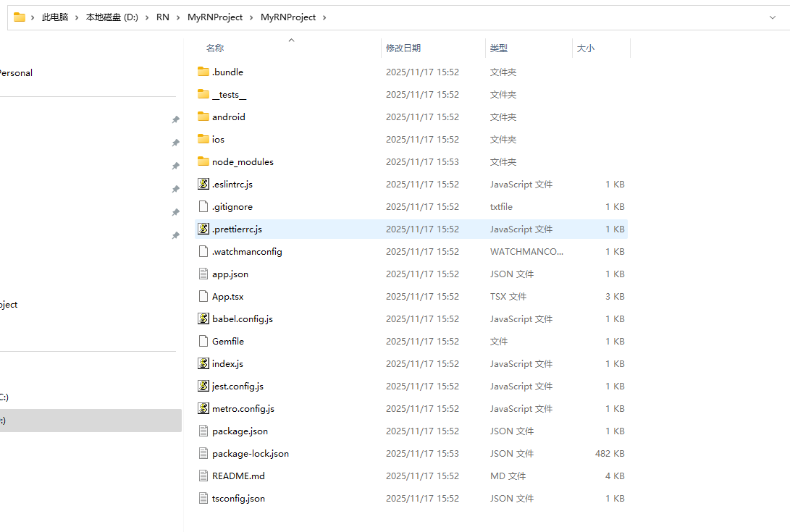Click the jest.config.js script icon
Viewport: 790px width, 532px height.
coord(203,386)
